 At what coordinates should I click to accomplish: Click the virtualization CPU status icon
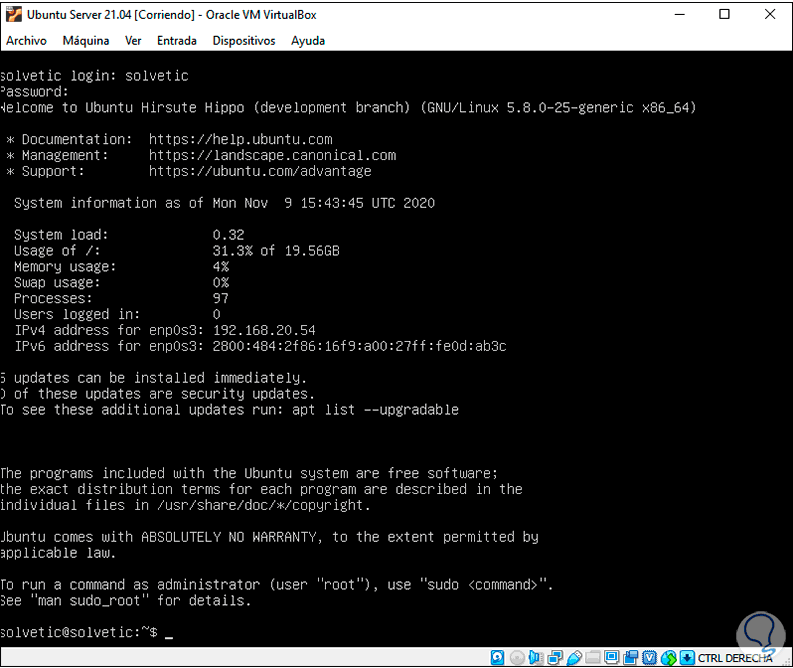(x=649, y=657)
